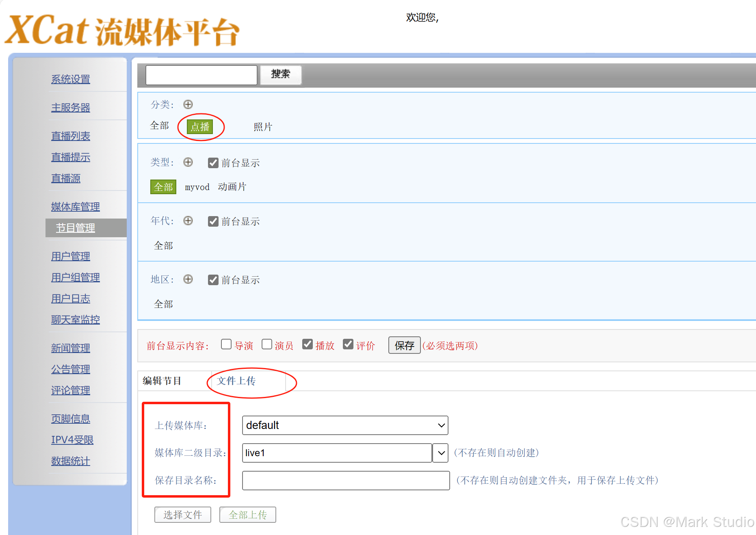Open IPV4受限 in sidebar
Viewport: 756px width, 535px height.
pyautogui.click(x=72, y=440)
